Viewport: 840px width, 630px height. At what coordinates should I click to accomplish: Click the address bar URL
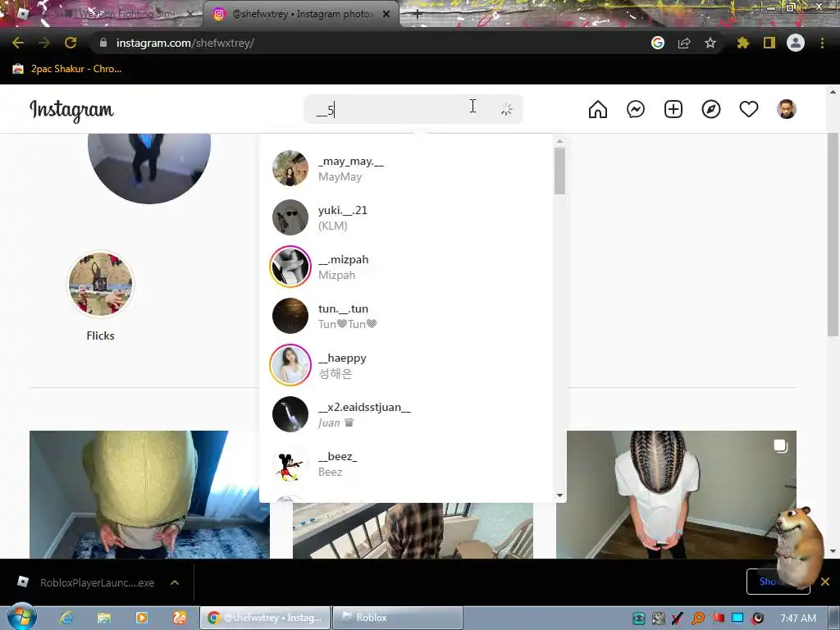click(185, 43)
